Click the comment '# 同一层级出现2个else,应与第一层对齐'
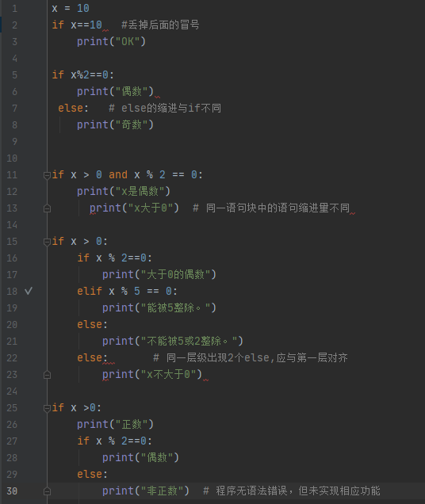This screenshot has height=504, width=425. pyautogui.click(x=251, y=357)
